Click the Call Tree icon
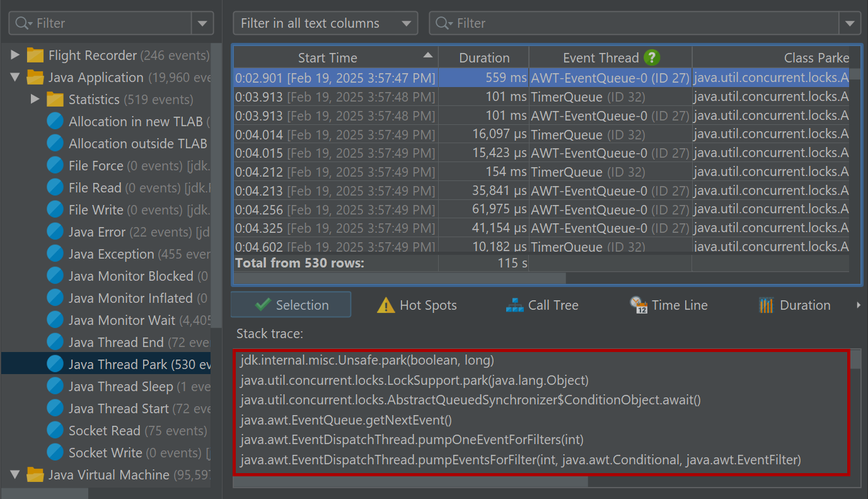 point(515,305)
